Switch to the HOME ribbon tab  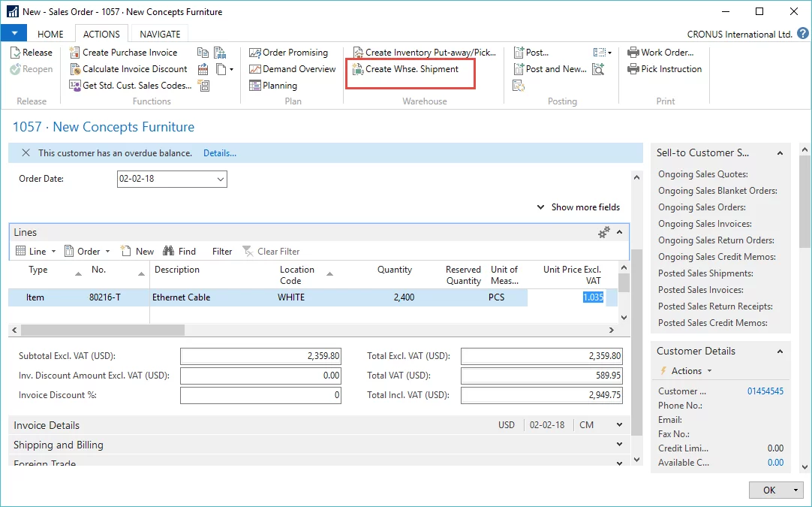51,34
